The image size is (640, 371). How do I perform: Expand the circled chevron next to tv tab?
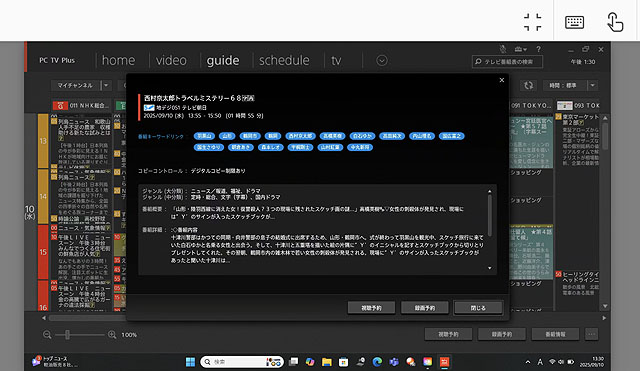pyautogui.click(x=382, y=60)
